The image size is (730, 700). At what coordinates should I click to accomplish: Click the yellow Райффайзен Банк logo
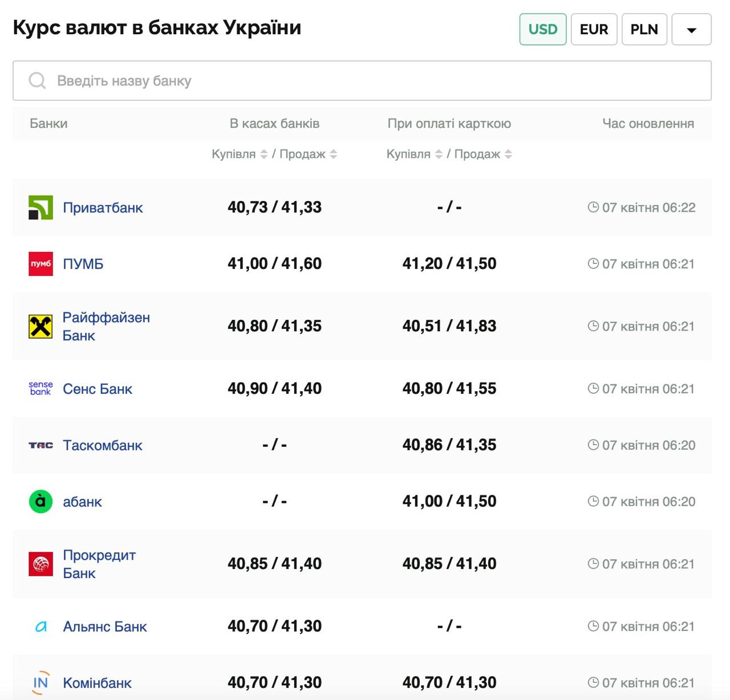click(x=40, y=327)
